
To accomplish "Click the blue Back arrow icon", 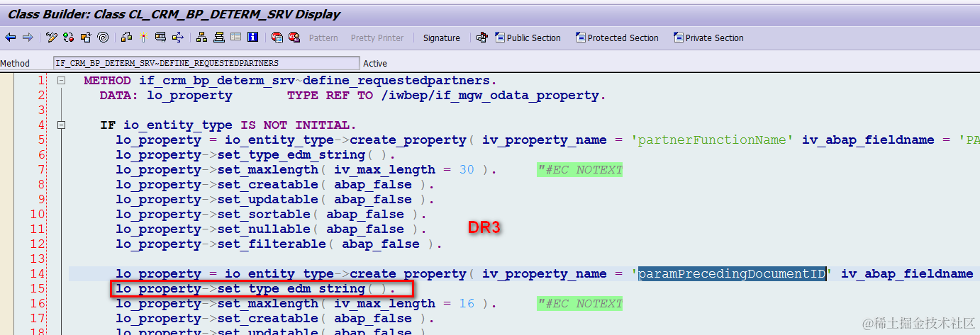I will (10, 38).
